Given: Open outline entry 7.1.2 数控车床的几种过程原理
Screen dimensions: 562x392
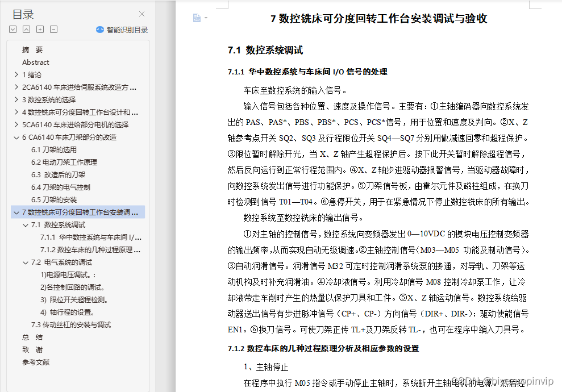Looking at the screenshot, I should (x=90, y=250).
